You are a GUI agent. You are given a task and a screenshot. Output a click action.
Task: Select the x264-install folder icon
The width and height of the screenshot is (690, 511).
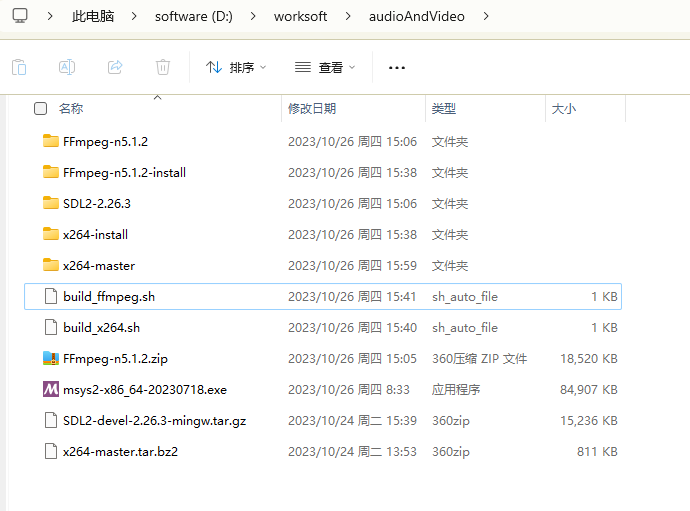click(x=51, y=234)
